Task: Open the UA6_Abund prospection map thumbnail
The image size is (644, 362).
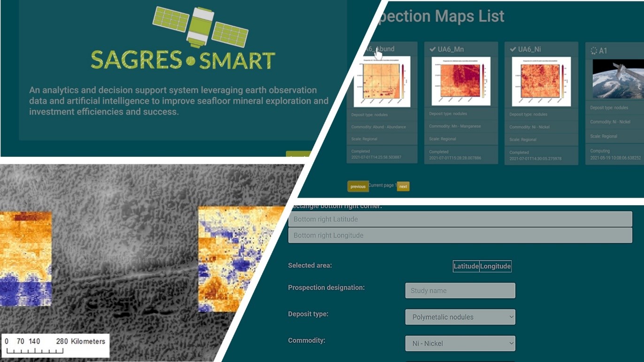Action: point(382,82)
